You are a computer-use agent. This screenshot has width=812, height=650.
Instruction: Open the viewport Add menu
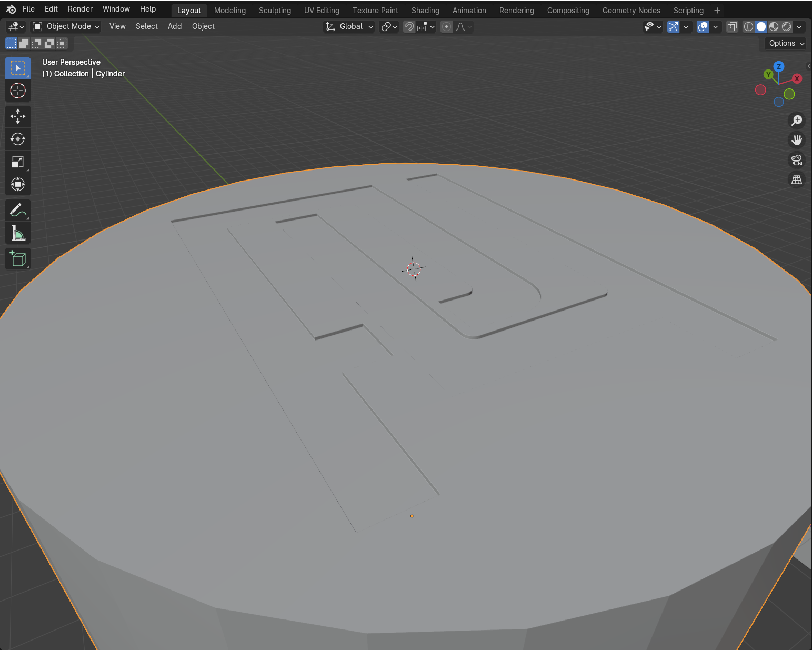(x=175, y=26)
